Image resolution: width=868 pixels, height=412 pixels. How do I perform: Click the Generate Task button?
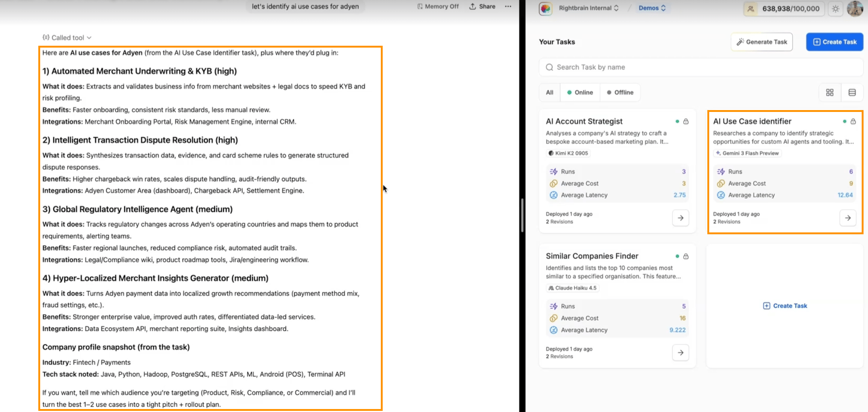click(x=762, y=42)
